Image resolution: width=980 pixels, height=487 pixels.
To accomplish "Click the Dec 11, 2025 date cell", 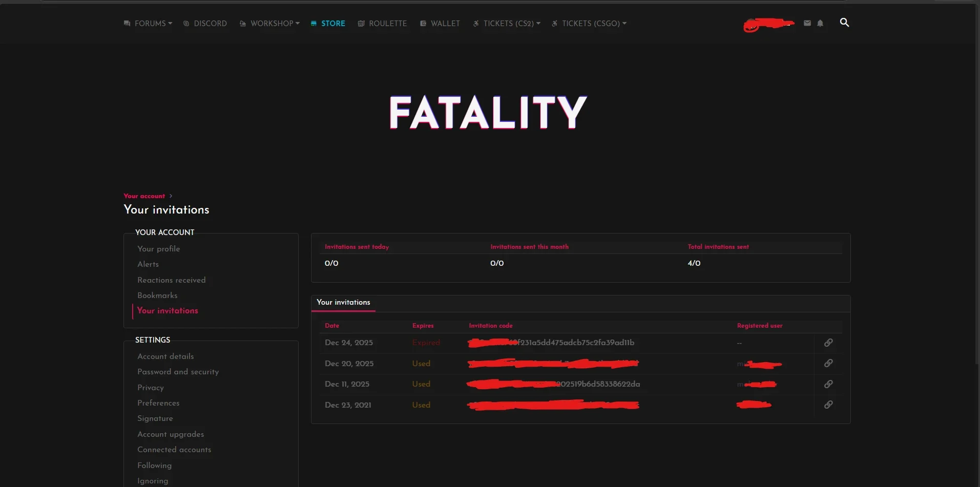I will [x=347, y=384].
